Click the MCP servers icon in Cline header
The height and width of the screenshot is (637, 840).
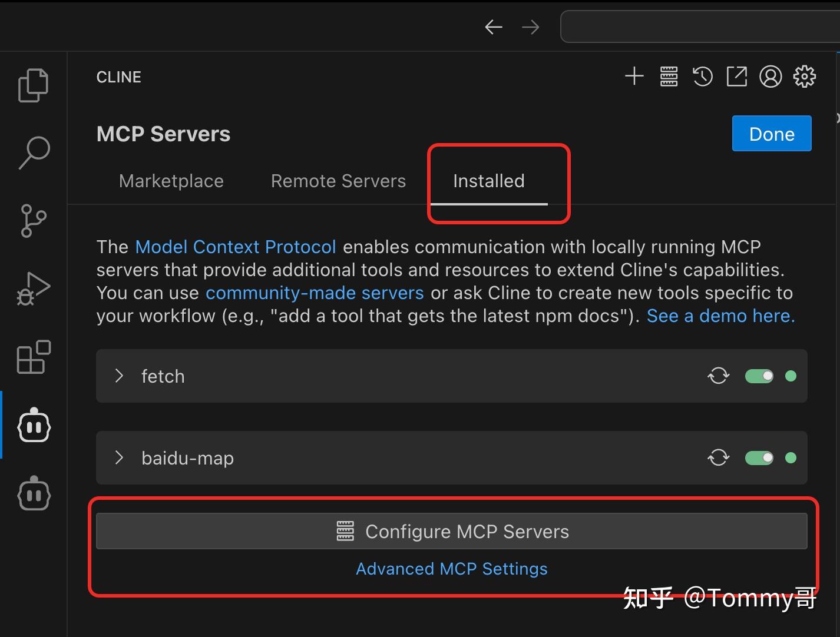point(669,76)
